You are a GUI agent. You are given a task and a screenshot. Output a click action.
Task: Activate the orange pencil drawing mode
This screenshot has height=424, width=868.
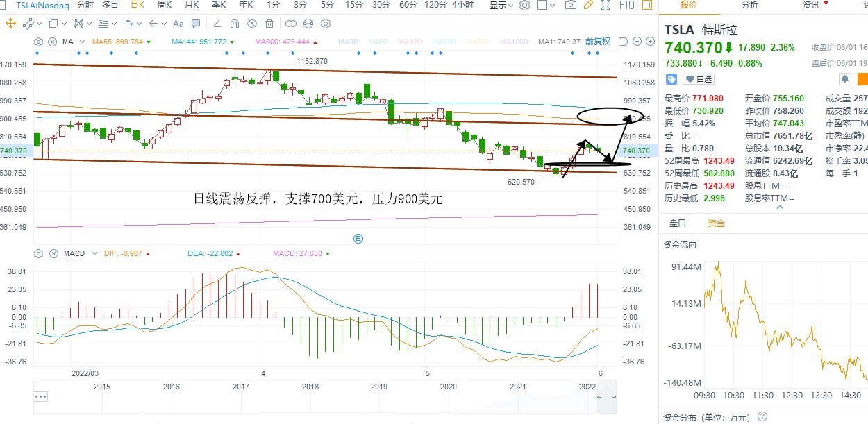click(588, 5)
